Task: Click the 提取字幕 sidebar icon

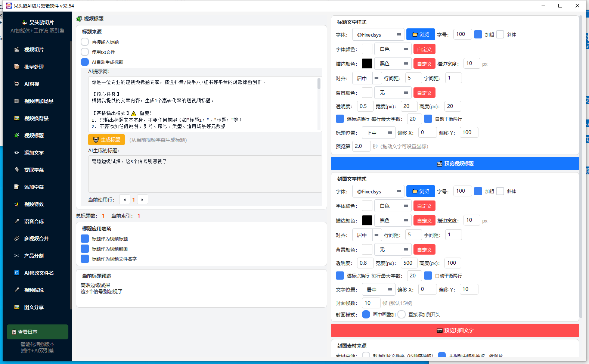Action: [x=16, y=170]
